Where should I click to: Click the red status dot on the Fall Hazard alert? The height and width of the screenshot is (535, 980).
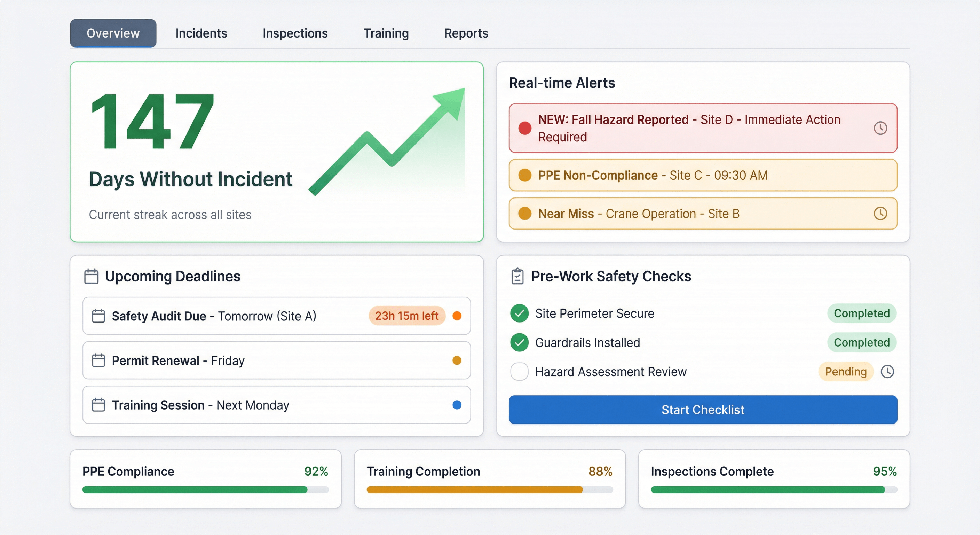click(524, 128)
